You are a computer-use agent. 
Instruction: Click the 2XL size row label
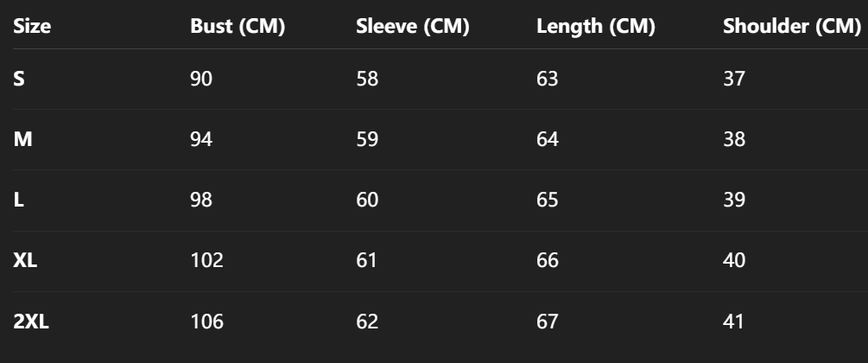click(32, 322)
